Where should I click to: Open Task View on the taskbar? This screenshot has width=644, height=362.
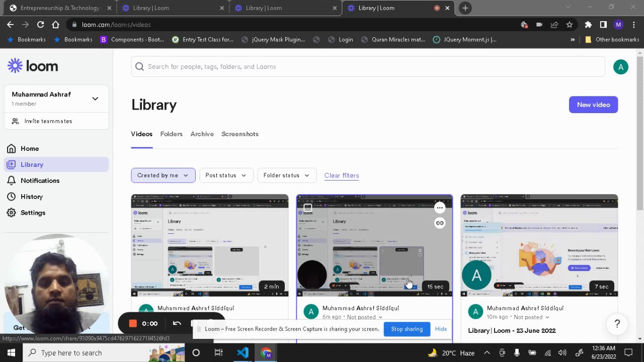pyautogui.click(x=218, y=352)
